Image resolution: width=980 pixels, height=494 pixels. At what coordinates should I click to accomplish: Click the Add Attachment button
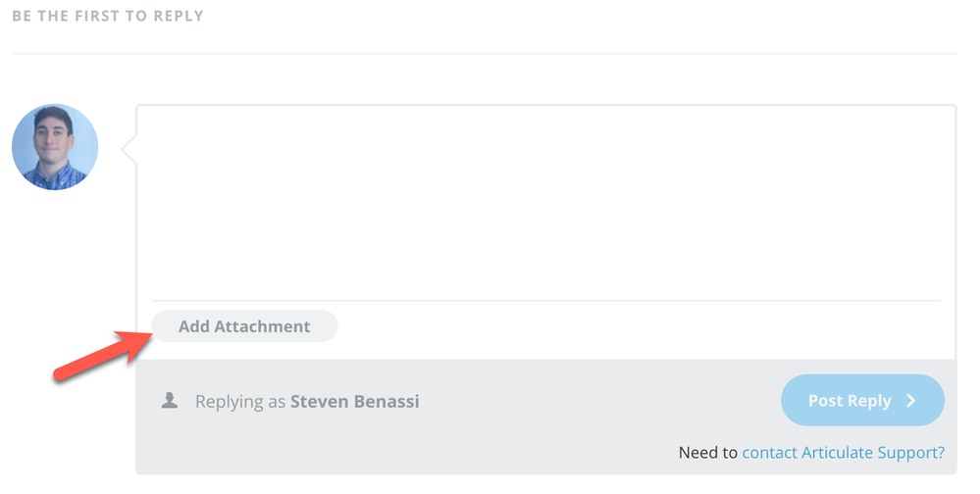[244, 326]
